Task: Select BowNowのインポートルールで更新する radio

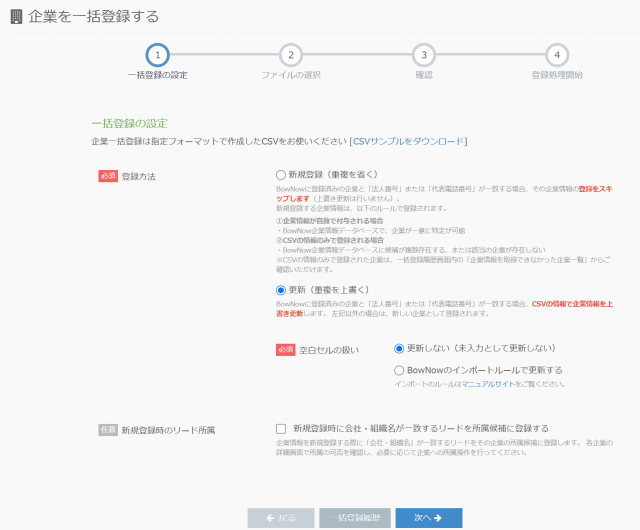Action: (399, 370)
